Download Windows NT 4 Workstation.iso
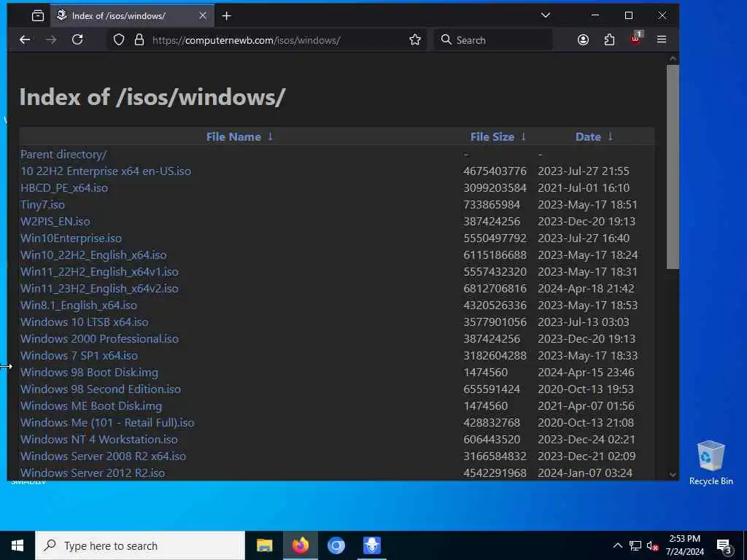 [99, 439]
